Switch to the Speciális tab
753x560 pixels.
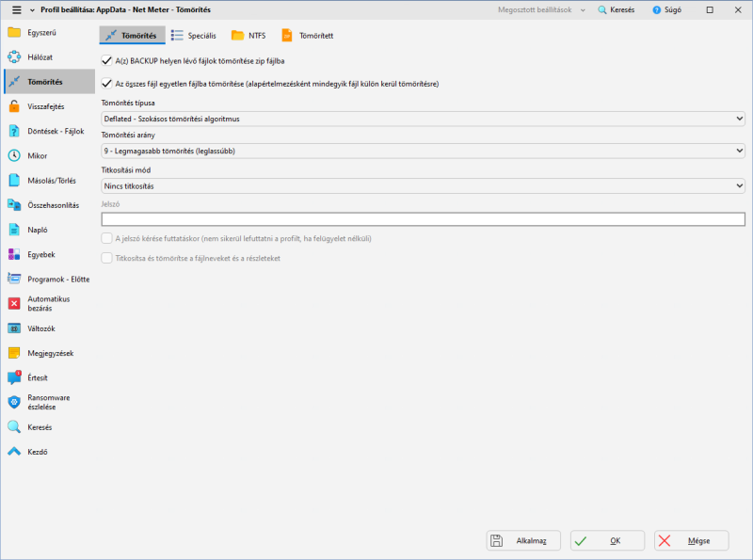click(x=194, y=36)
